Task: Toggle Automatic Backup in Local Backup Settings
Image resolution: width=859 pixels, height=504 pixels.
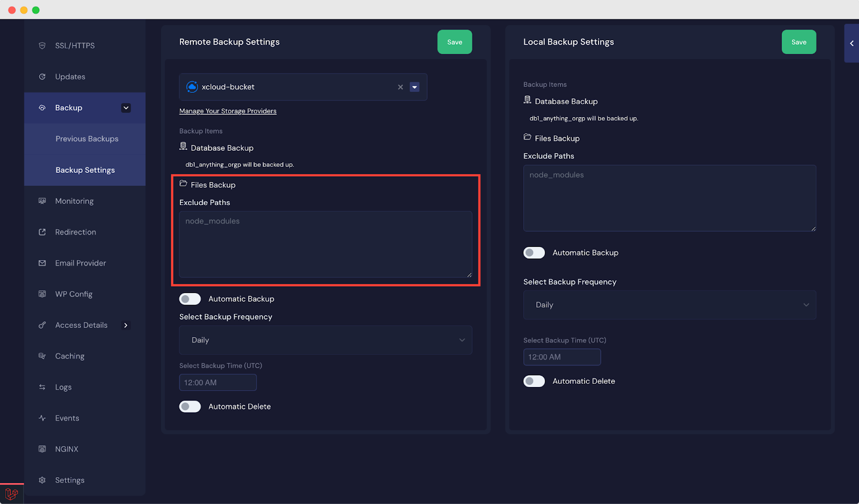Action: tap(534, 252)
